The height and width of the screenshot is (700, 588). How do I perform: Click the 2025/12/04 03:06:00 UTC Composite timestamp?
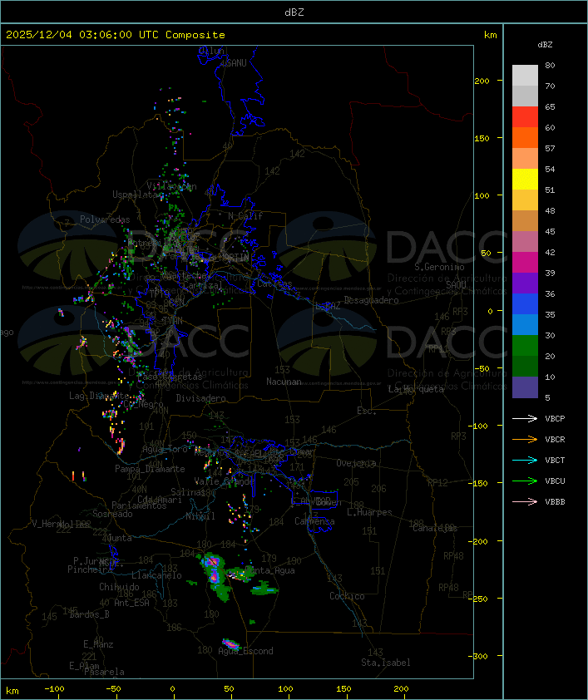tap(116, 35)
